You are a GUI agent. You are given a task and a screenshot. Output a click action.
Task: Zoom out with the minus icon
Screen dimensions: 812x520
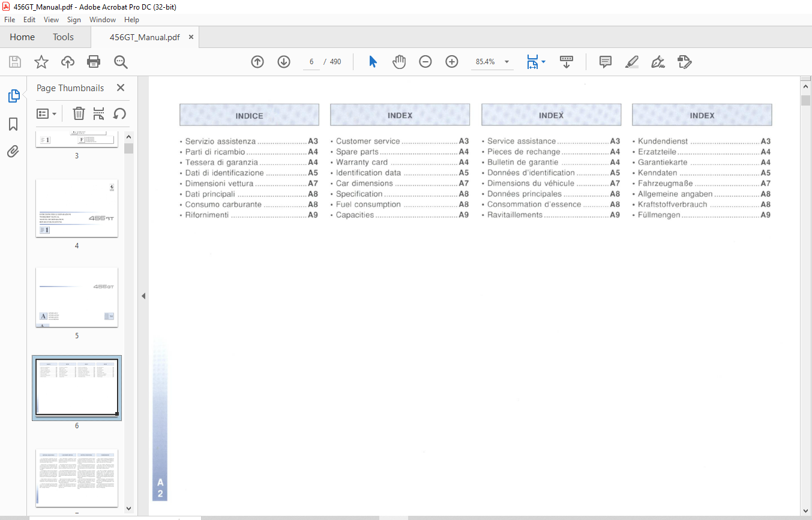pos(426,62)
